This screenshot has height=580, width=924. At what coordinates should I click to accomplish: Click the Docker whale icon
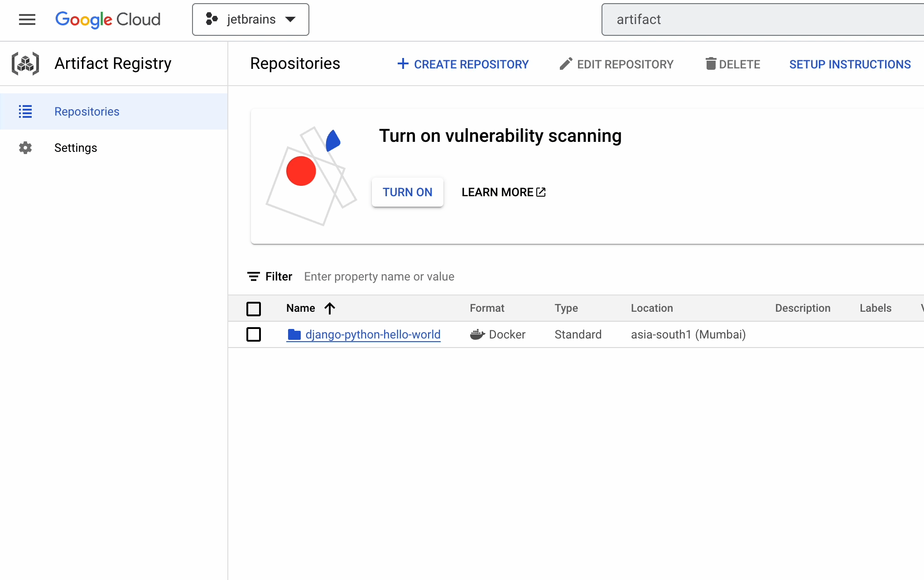click(477, 334)
